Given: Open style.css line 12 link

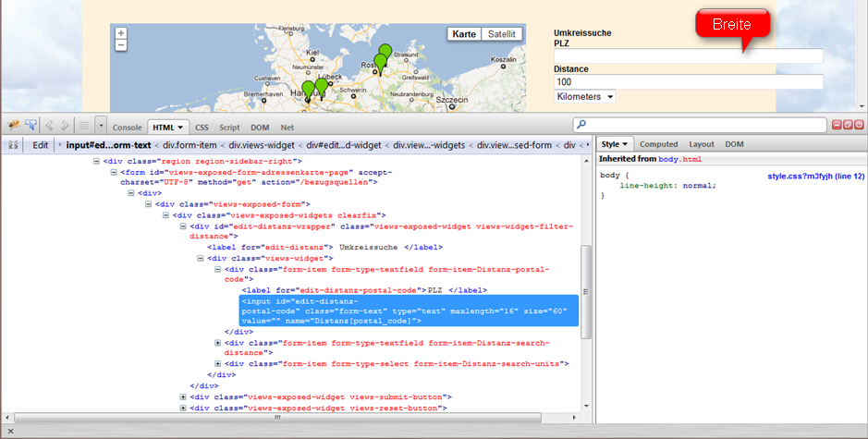Looking at the screenshot, I should 815,176.
